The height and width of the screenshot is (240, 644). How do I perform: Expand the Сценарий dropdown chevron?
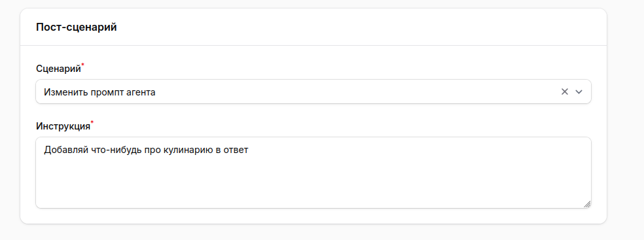pyautogui.click(x=579, y=92)
